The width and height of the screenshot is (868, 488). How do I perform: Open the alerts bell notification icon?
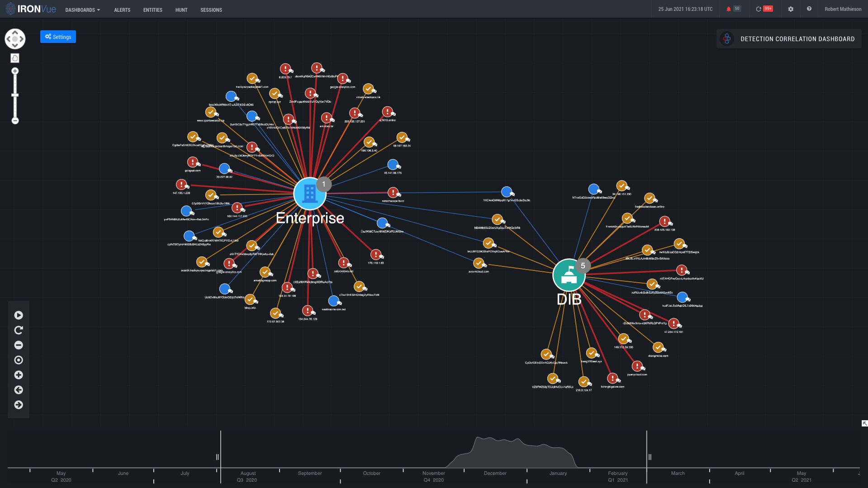728,9
